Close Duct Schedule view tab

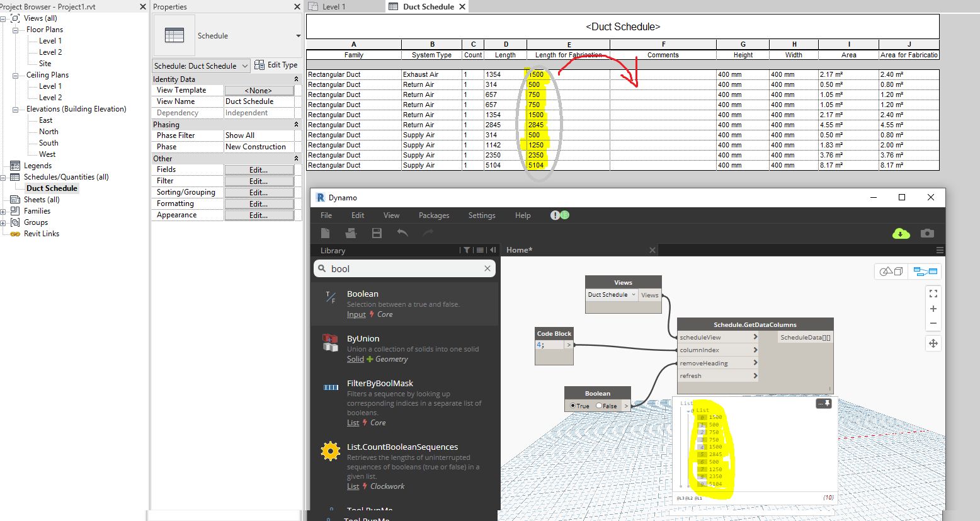point(462,6)
